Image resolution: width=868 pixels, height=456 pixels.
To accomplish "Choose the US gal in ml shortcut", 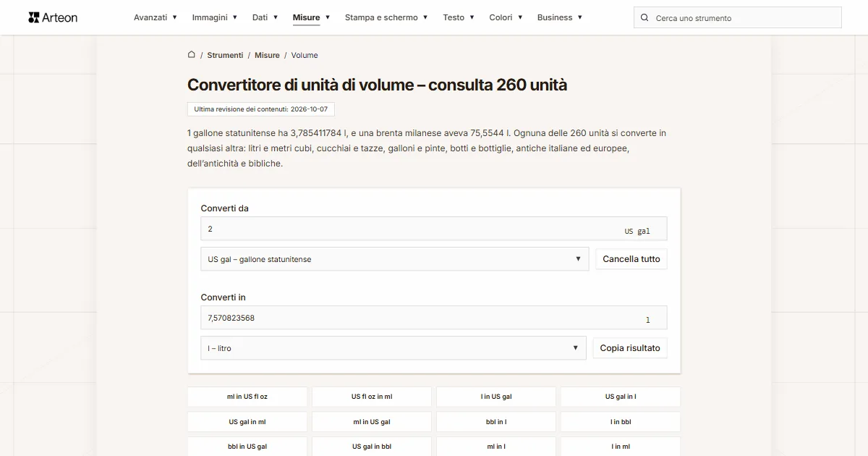I will click(x=247, y=422).
